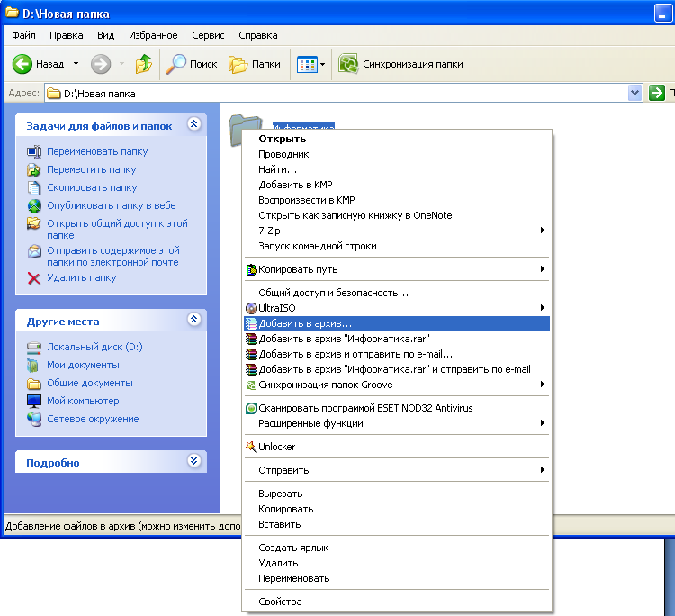Click the Переименовать папку link
This screenshot has width=675, height=616.
(x=97, y=151)
